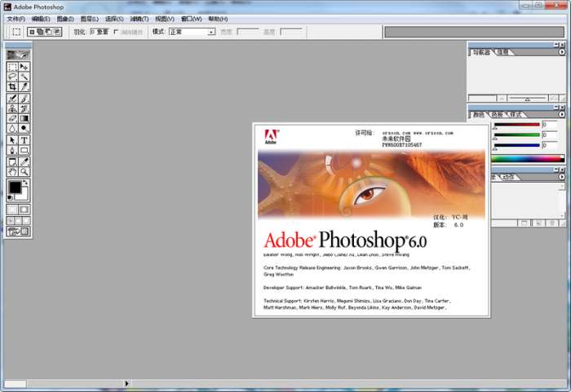Click Navigator zoom out button
Image resolution: width=571 pixels, height=392 pixels.
pos(502,99)
